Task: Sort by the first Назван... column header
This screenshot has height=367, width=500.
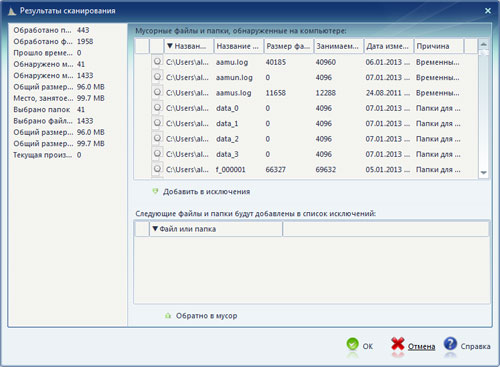Action: [189, 46]
